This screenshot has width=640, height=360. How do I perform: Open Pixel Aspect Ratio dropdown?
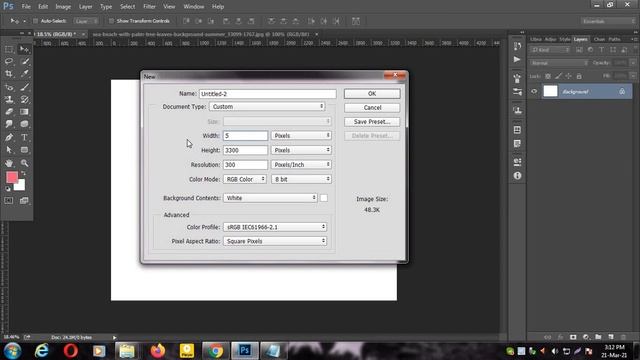[x=275, y=241]
